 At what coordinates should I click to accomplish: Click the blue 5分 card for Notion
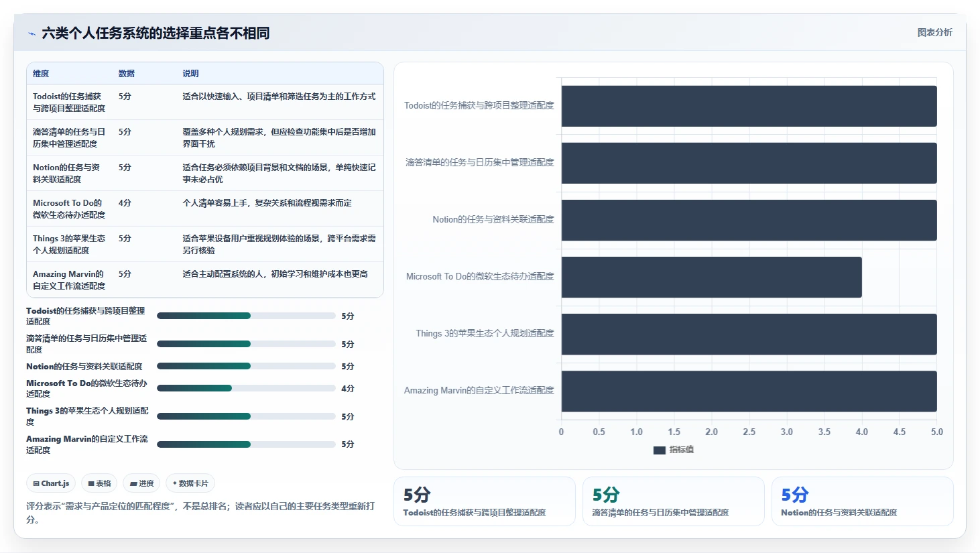coord(862,501)
